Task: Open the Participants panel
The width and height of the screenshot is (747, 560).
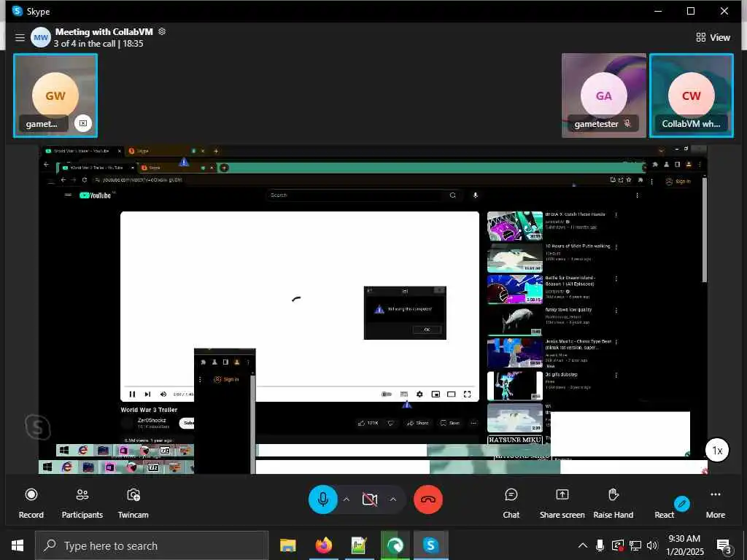Action: pos(82,503)
